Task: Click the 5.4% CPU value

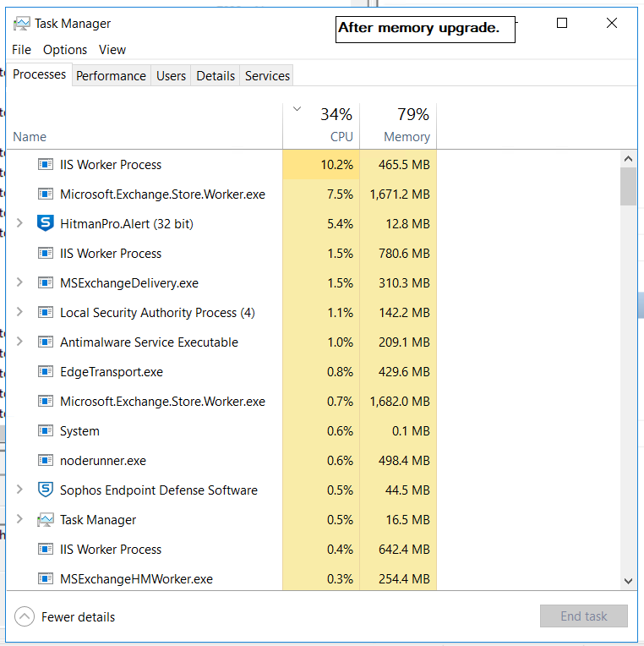Action: click(340, 224)
